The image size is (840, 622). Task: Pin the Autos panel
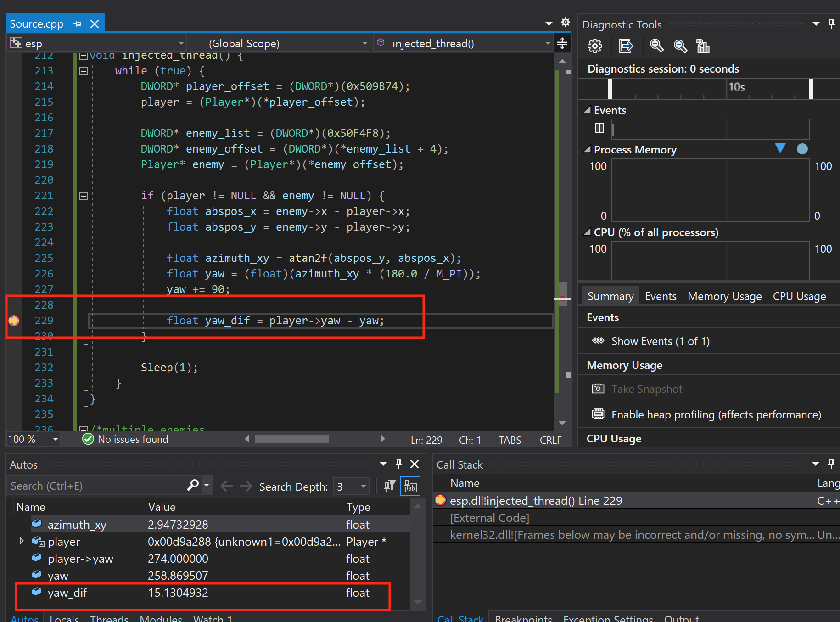coord(398,464)
